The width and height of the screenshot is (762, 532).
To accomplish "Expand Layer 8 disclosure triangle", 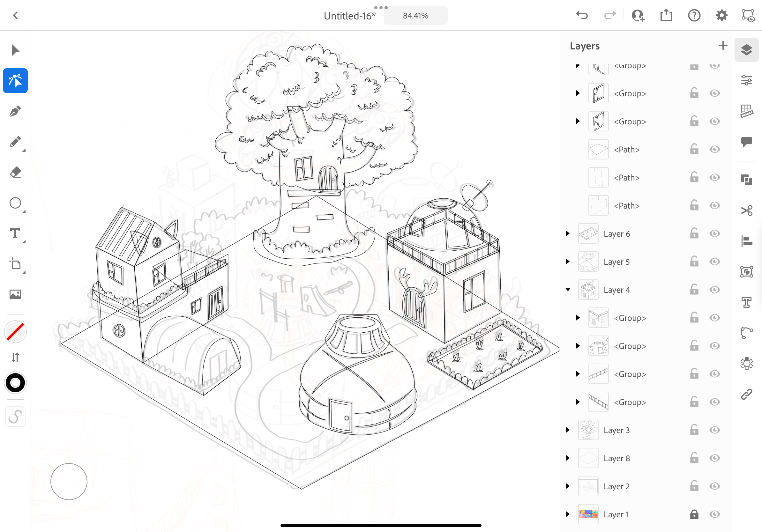I will [x=568, y=458].
